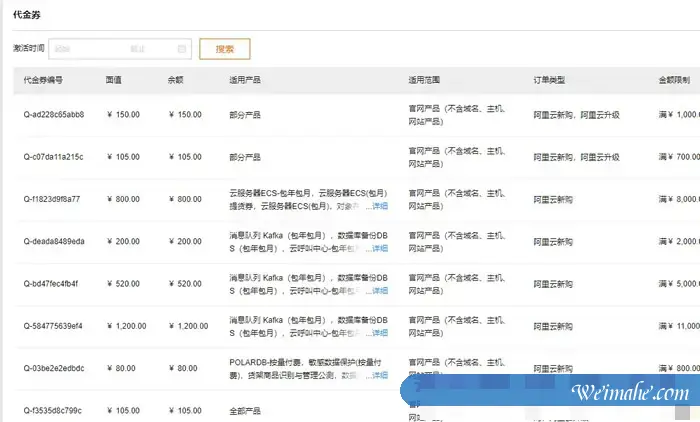Viewport: 700px width, 422px height.
Task: Open 详细 link for voucher Q-584775639ef4
Action: (x=380, y=333)
